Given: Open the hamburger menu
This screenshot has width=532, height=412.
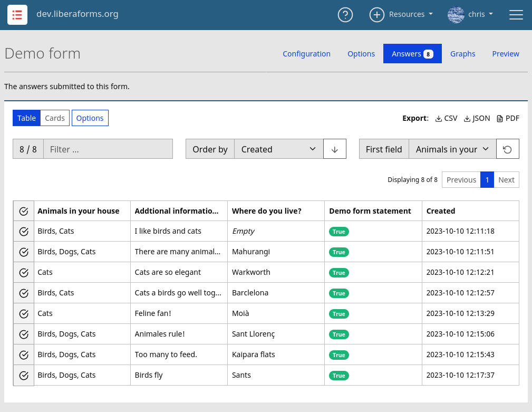Looking at the screenshot, I should pos(516,15).
